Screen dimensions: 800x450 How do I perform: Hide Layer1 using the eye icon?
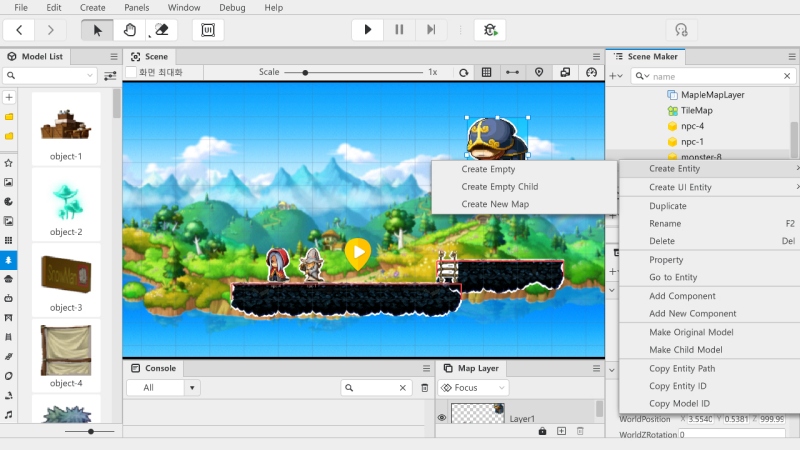tap(442, 418)
